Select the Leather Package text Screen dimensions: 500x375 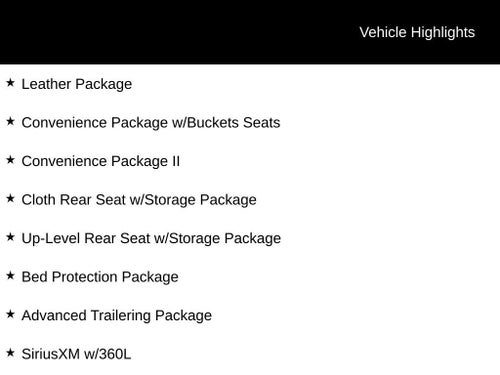click(x=77, y=84)
